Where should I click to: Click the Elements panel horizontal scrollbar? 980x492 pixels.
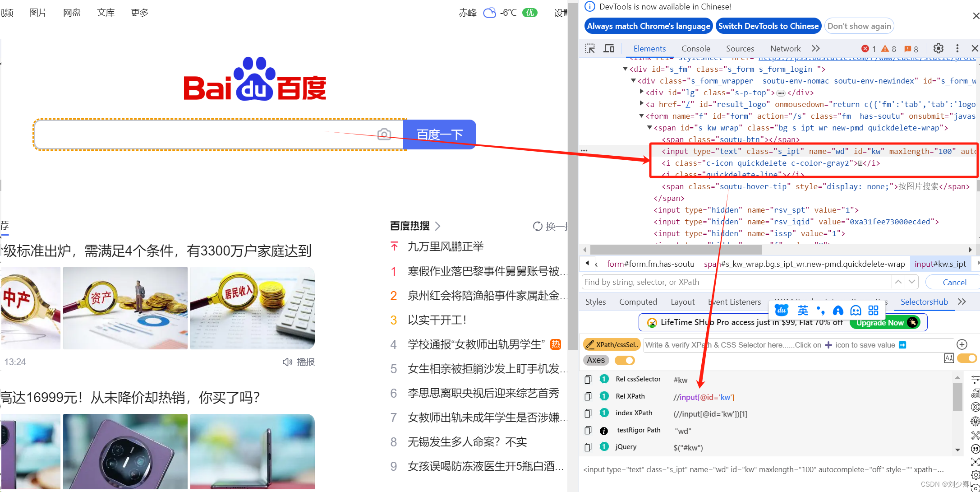point(676,250)
